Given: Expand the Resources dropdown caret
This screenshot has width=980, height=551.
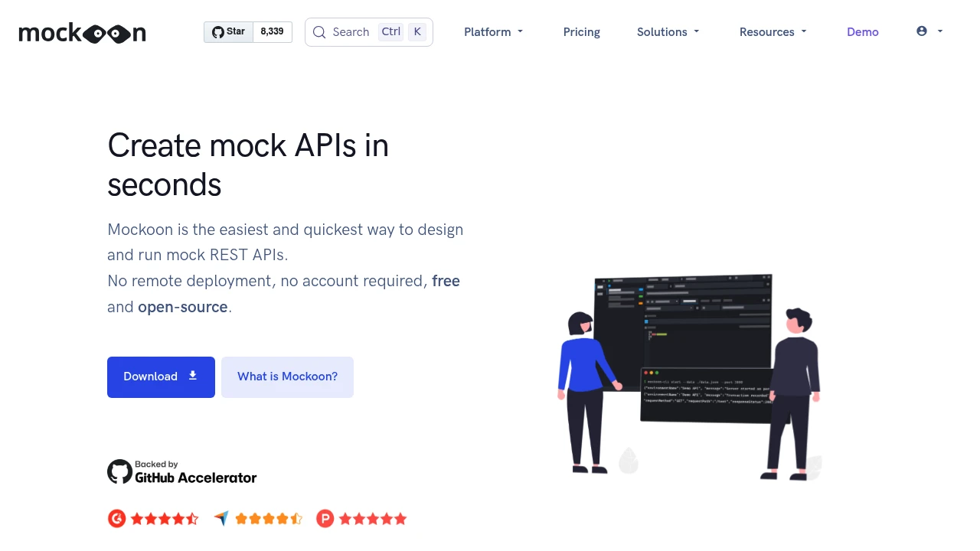Looking at the screenshot, I should pyautogui.click(x=804, y=31).
